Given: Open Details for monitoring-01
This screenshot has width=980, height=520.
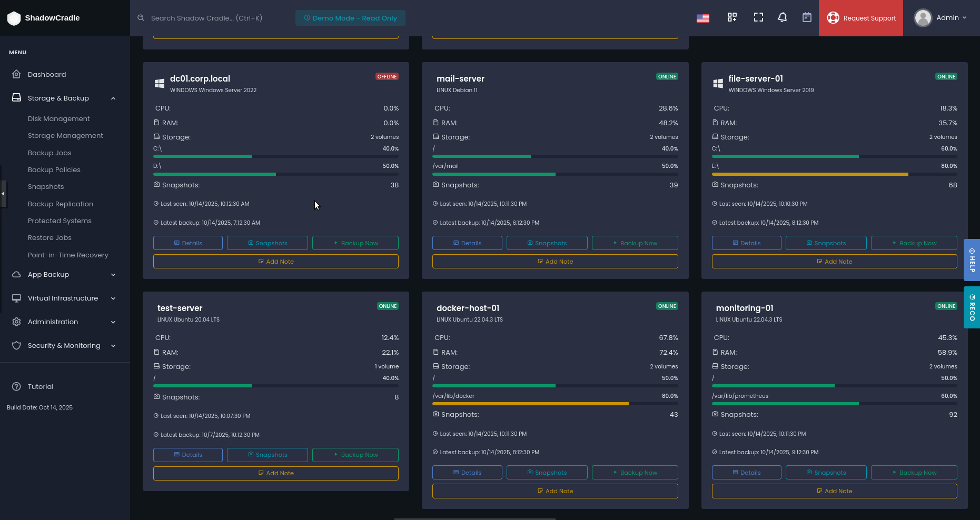Looking at the screenshot, I should click(x=746, y=472).
